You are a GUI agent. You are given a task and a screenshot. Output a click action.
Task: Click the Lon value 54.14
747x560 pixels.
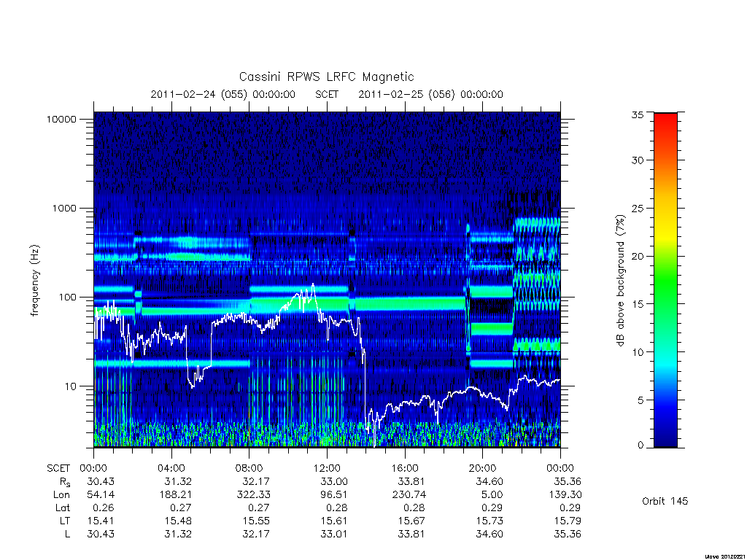click(x=101, y=495)
